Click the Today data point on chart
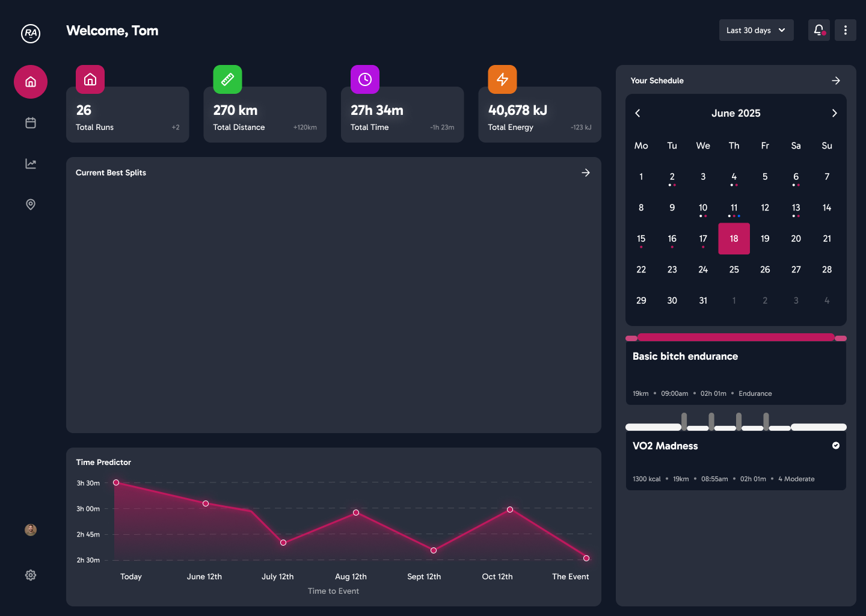 point(116,482)
